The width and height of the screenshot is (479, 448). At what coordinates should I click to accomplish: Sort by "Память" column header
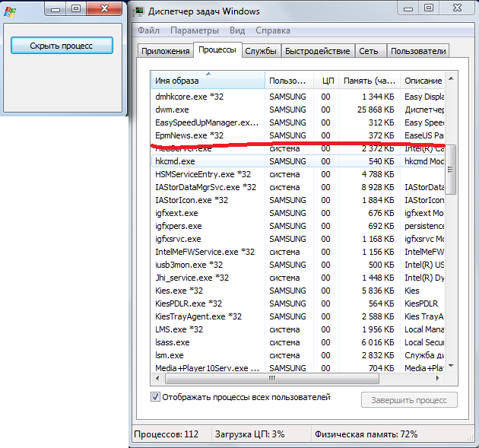pos(370,81)
